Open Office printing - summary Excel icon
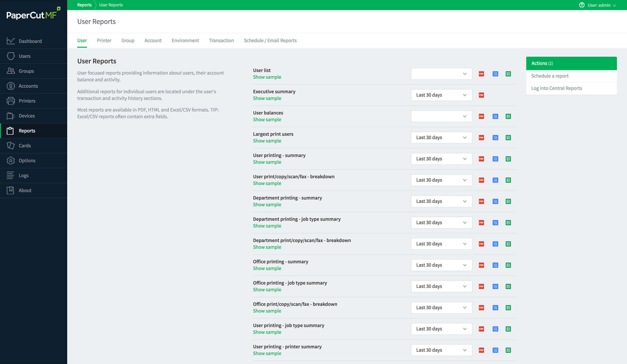This screenshot has width=627, height=364. (508, 265)
